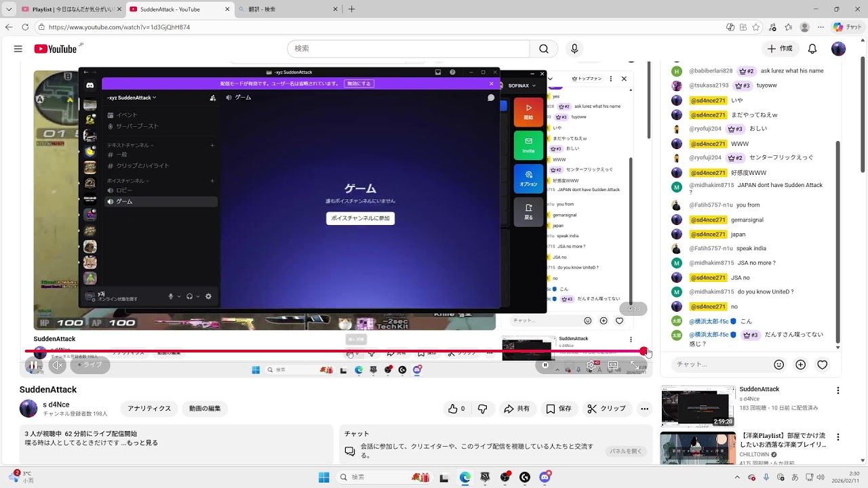Open the YouTube account avatar menu
868x488 pixels.
839,49
